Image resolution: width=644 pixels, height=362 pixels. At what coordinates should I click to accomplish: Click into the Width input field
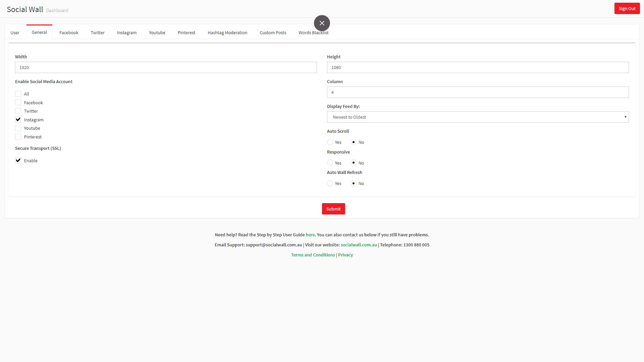(166, 67)
